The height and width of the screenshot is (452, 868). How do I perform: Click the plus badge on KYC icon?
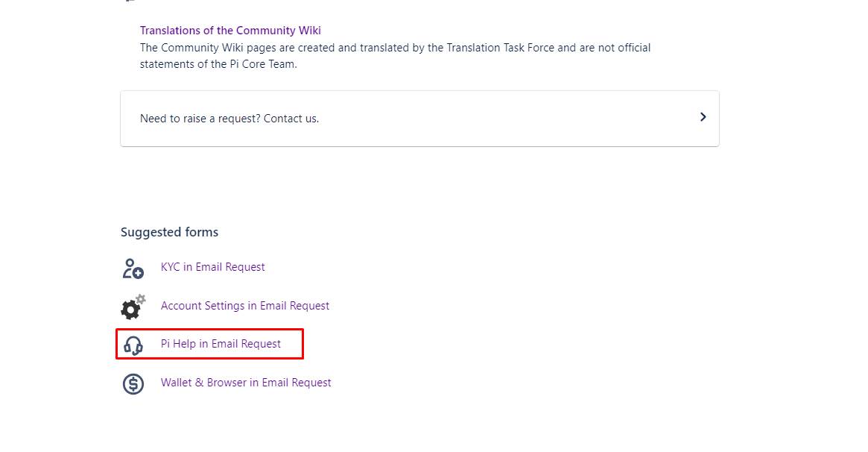pos(139,273)
